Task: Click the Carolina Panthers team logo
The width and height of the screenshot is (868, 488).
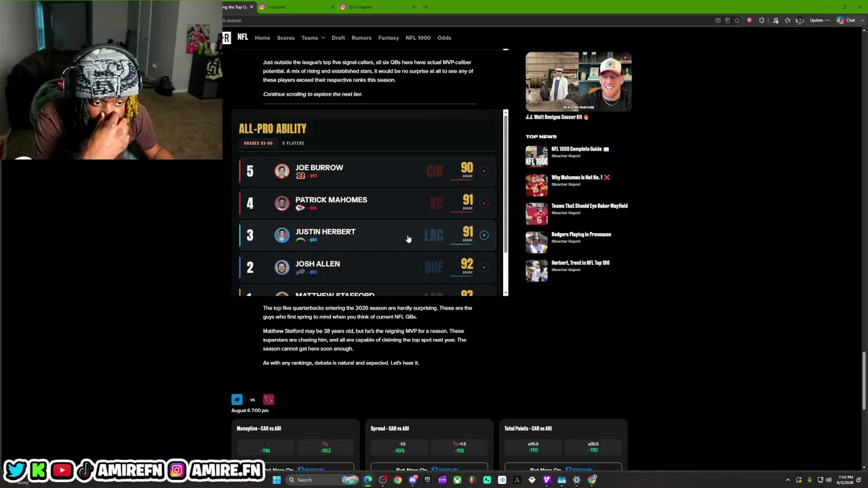Action: coord(237,399)
